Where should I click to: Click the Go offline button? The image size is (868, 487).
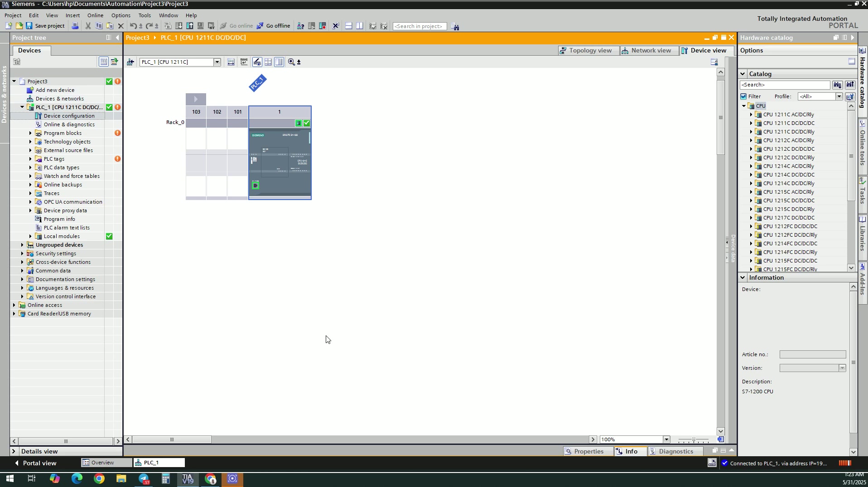(274, 26)
